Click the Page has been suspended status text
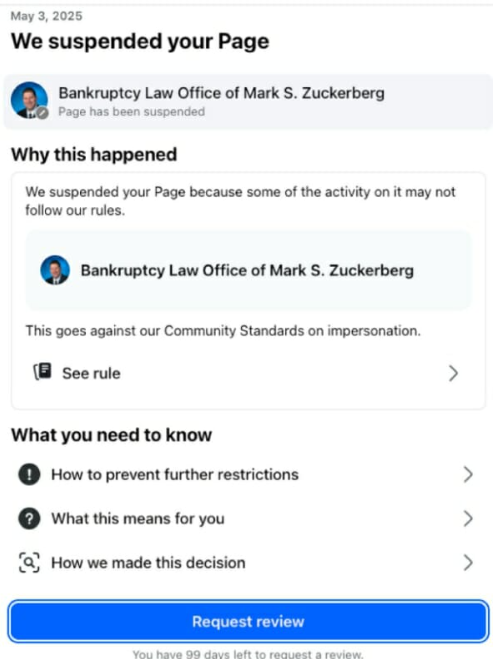The height and width of the screenshot is (659, 504). tap(132, 112)
